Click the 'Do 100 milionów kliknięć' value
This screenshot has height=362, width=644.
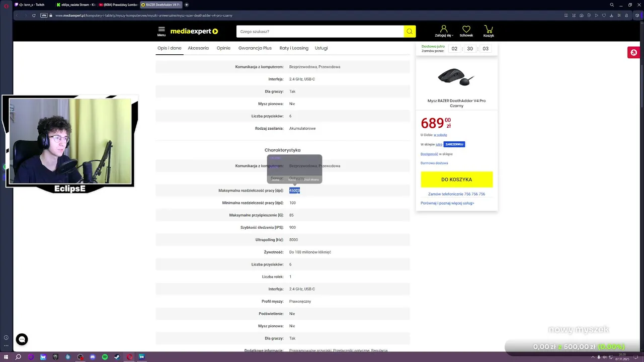[310, 252]
